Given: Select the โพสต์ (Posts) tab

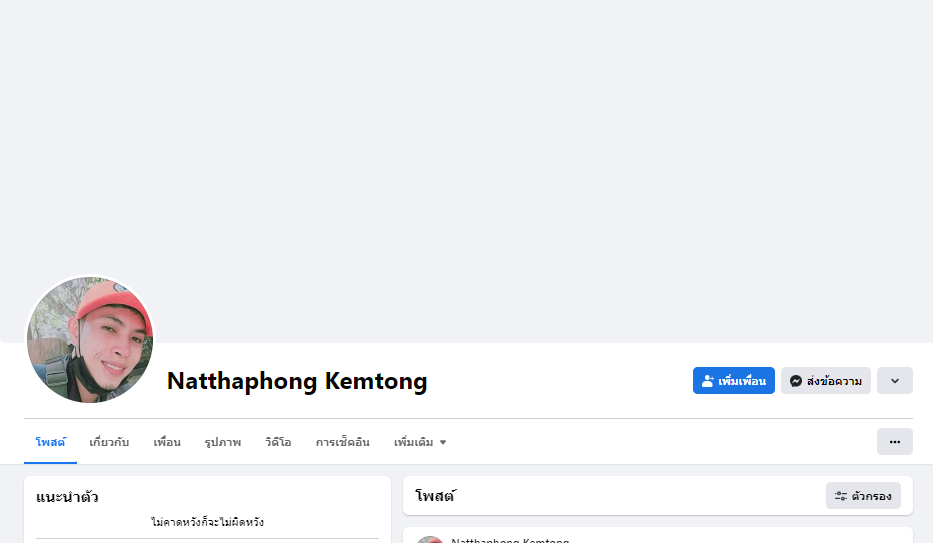Looking at the screenshot, I should (50, 442).
